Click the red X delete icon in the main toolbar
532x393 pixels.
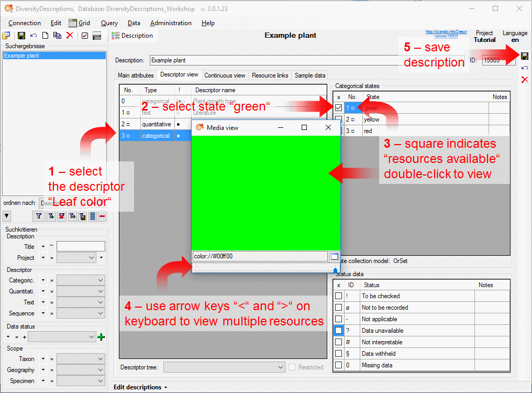coord(70,35)
